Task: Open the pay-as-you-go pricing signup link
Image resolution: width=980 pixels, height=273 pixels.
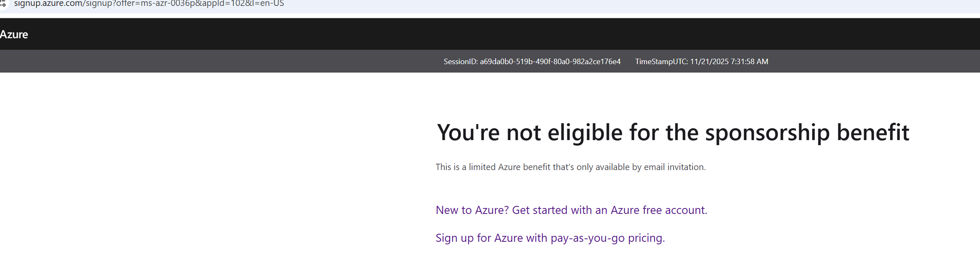Action: coord(549,238)
